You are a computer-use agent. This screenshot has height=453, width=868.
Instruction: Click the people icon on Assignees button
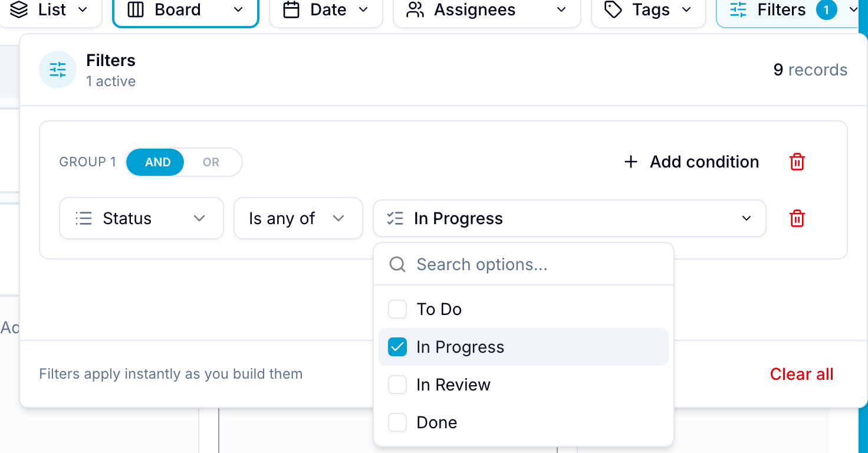415,9
